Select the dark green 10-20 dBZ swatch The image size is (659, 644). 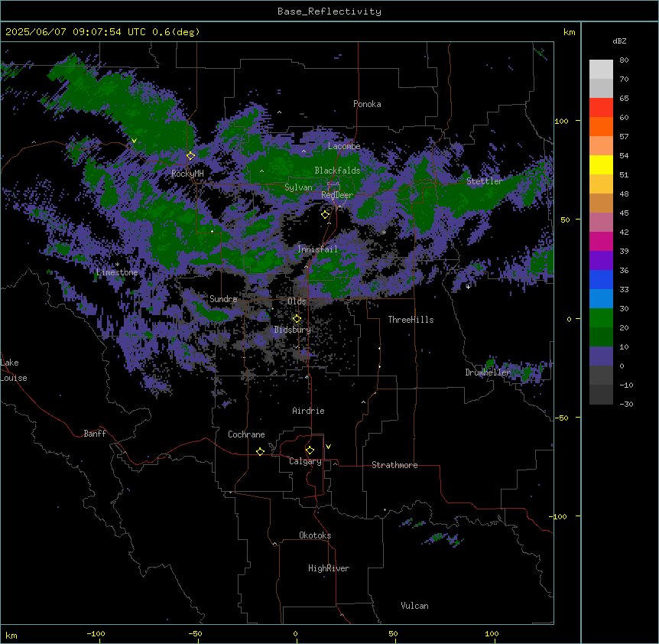pyautogui.click(x=601, y=337)
